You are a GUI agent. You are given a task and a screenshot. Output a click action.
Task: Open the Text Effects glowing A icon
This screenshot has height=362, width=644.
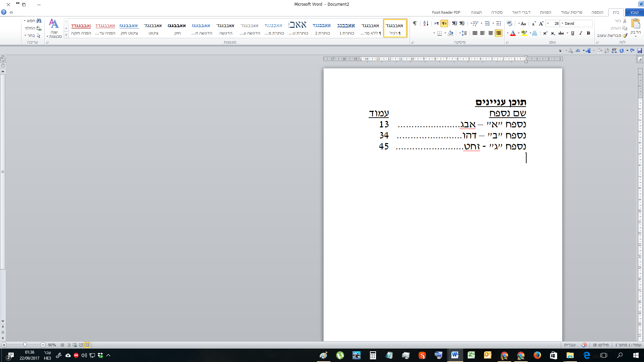535,33
